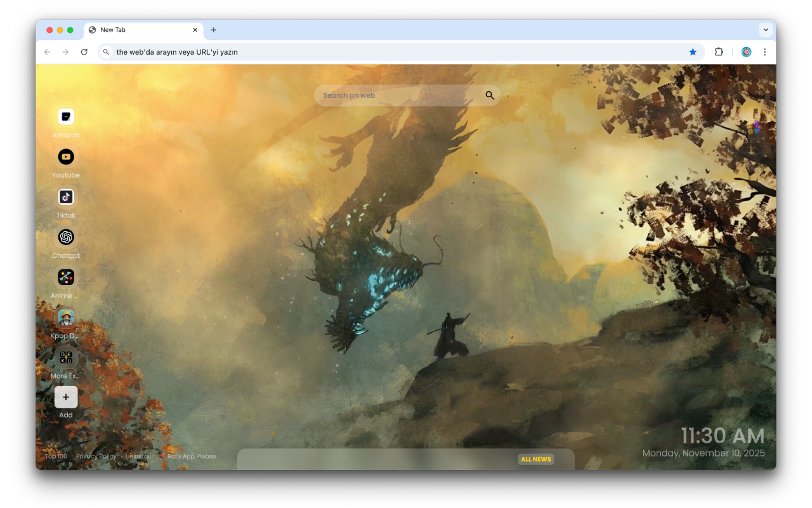
Task: Click the Rate App Please link
Action: pos(192,456)
